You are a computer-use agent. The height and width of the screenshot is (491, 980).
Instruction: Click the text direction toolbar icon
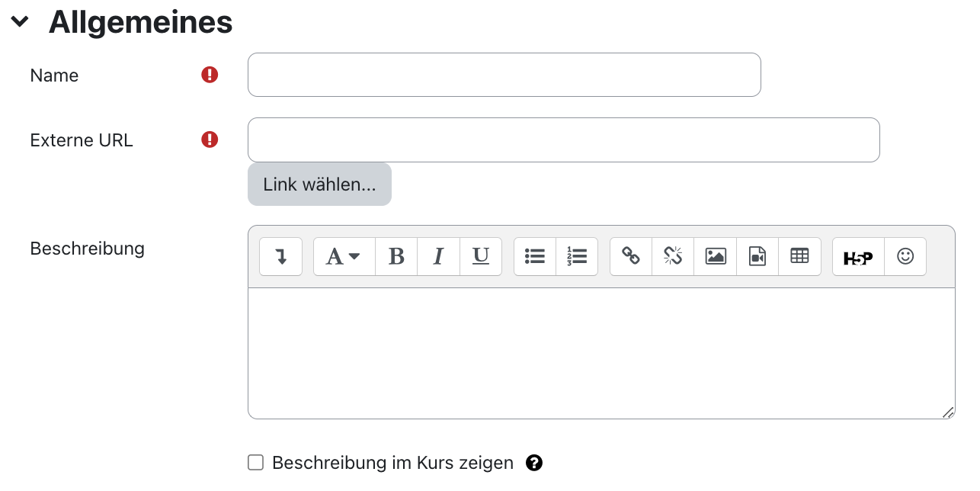click(280, 256)
